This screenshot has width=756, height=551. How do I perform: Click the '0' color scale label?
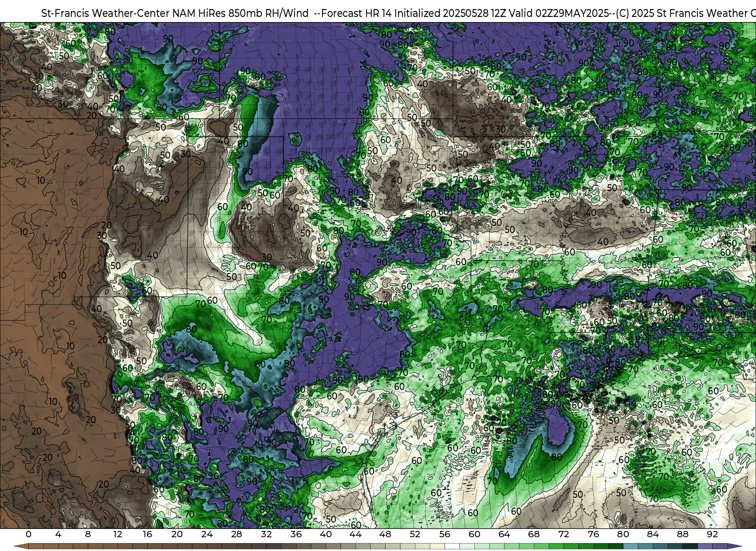pyautogui.click(x=28, y=534)
